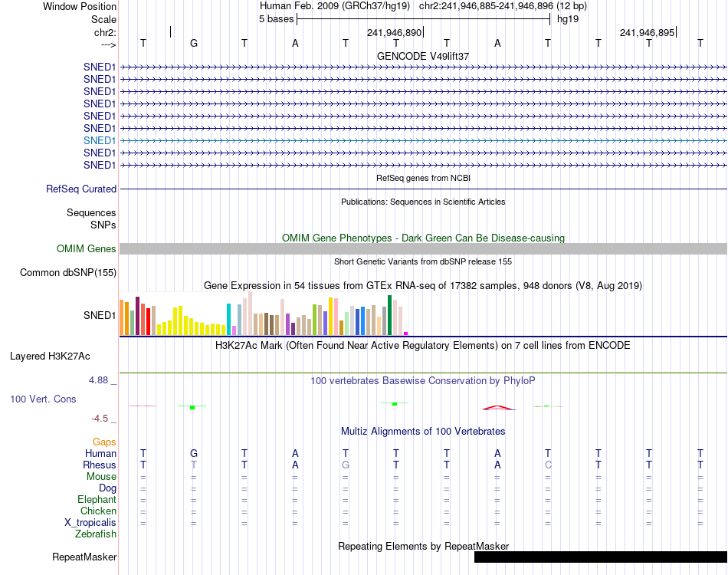
Task: Click position marker 241,946,890
Action: pyautogui.click(x=394, y=32)
